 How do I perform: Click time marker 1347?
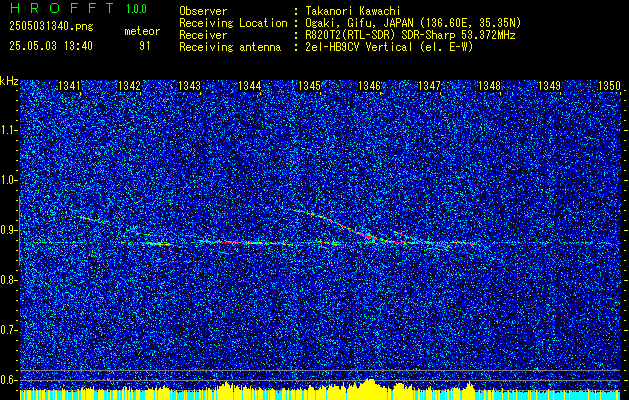pos(429,86)
